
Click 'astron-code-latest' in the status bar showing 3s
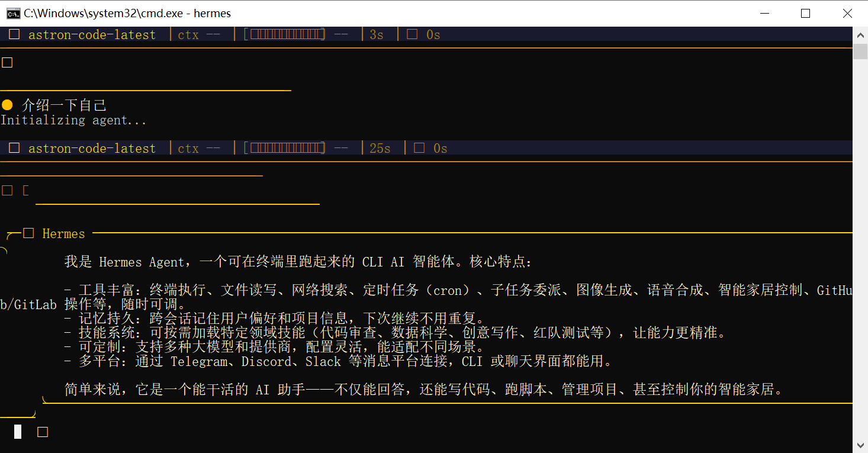tap(92, 35)
